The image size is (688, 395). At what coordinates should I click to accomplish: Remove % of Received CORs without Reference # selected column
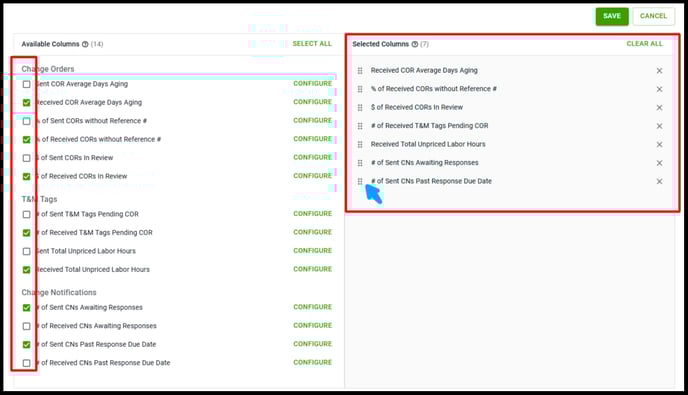(x=659, y=89)
